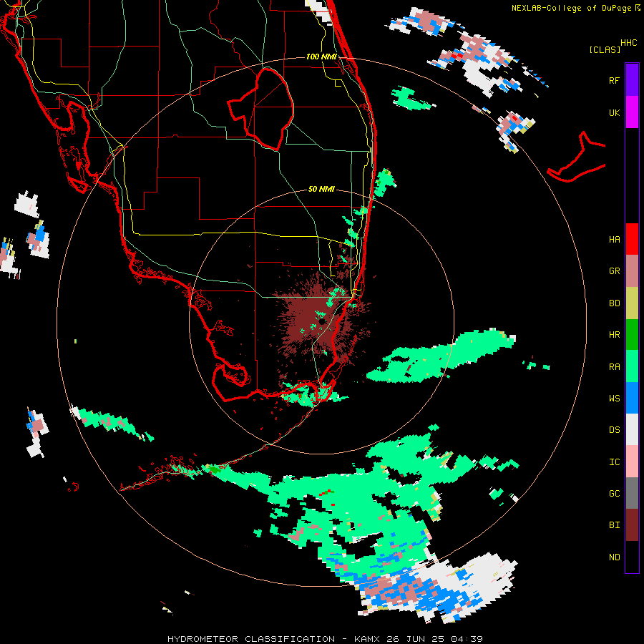Screen dimensions: 644x644
Task: Click the '26 JUN 25' date text
Action: click(418, 639)
